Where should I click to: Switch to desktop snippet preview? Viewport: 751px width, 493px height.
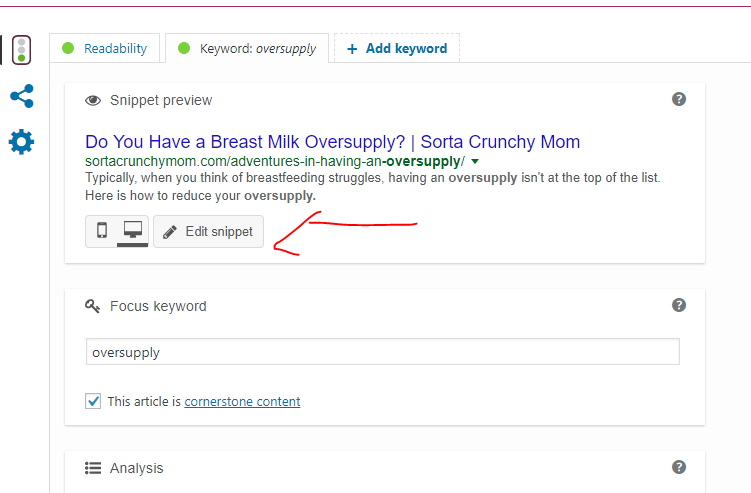click(133, 230)
